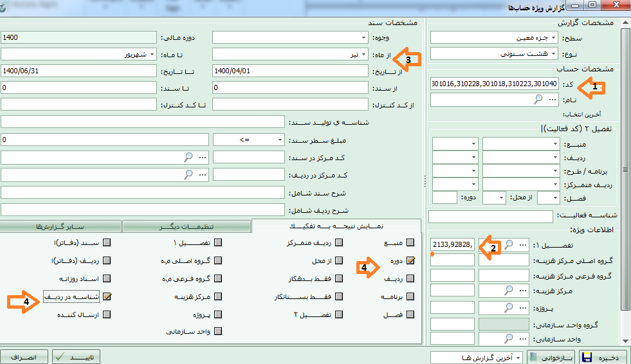Tick the فقط بدهکار checkbox
This screenshot has width=631, height=364.
[339, 278]
